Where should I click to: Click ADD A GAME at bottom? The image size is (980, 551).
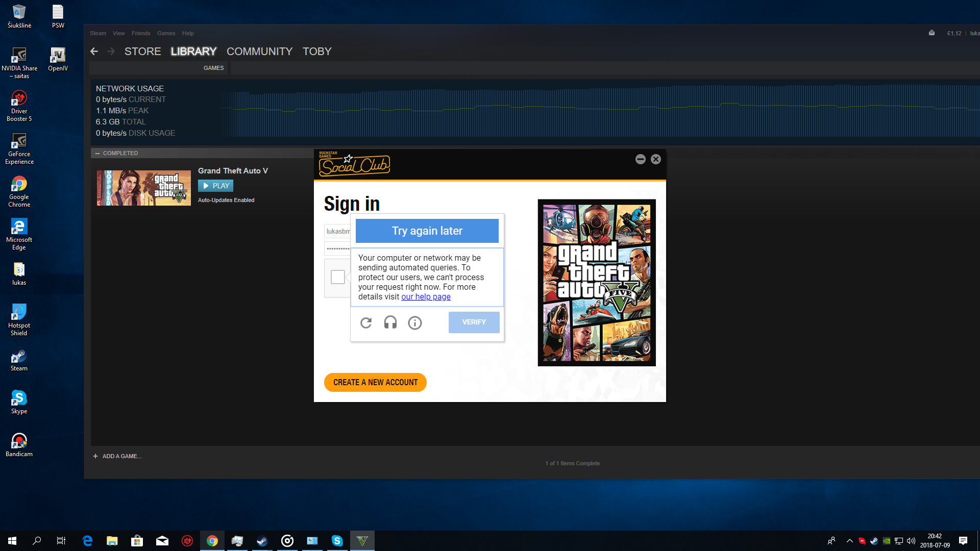tap(117, 456)
